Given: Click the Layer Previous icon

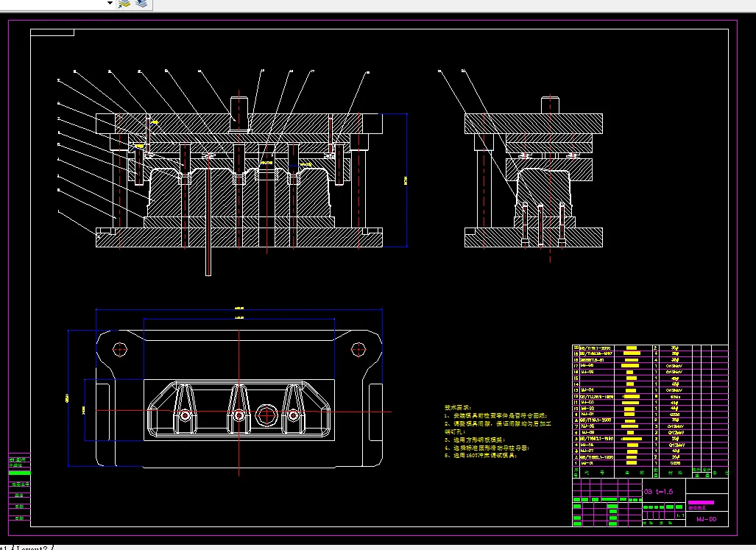Looking at the screenshot, I should [141, 4].
